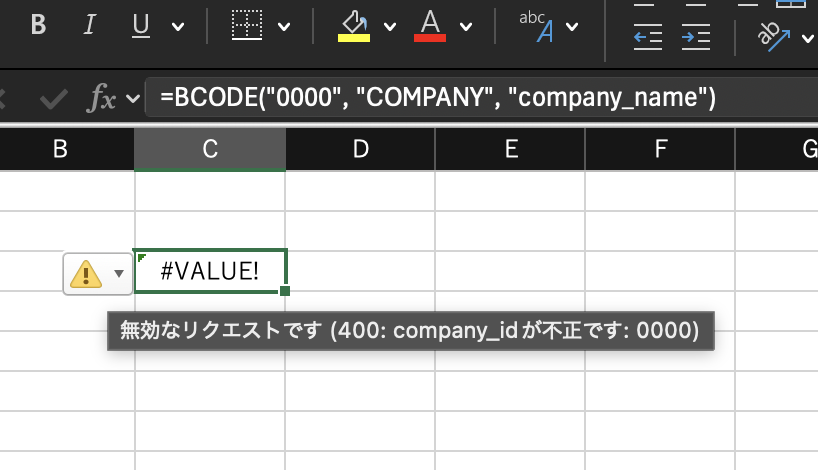Select the cell showing #VALUE!

pyautogui.click(x=210, y=271)
